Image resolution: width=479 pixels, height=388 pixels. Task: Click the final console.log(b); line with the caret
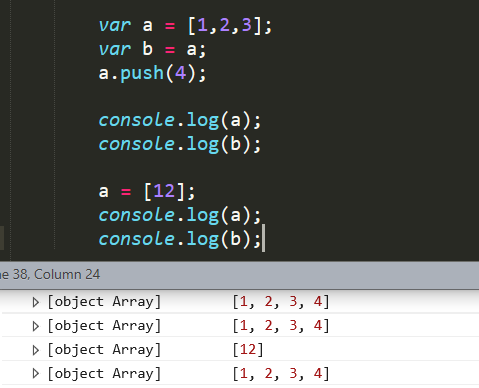coord(180,239)
